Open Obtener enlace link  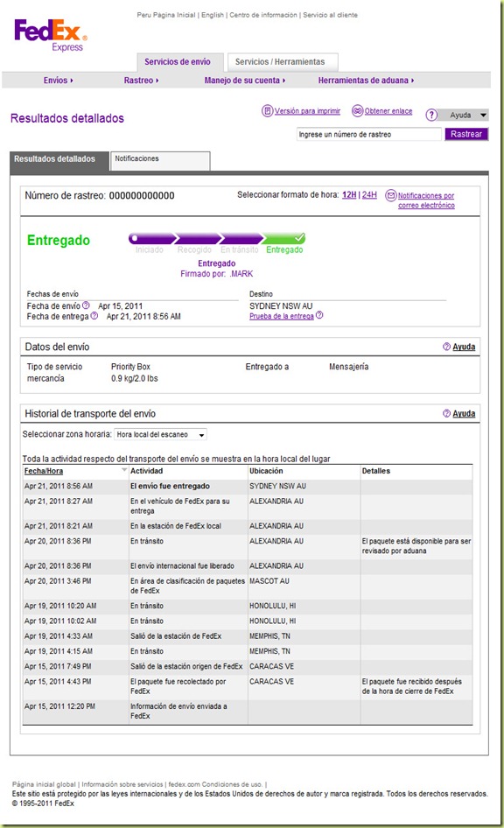(388, 111)
